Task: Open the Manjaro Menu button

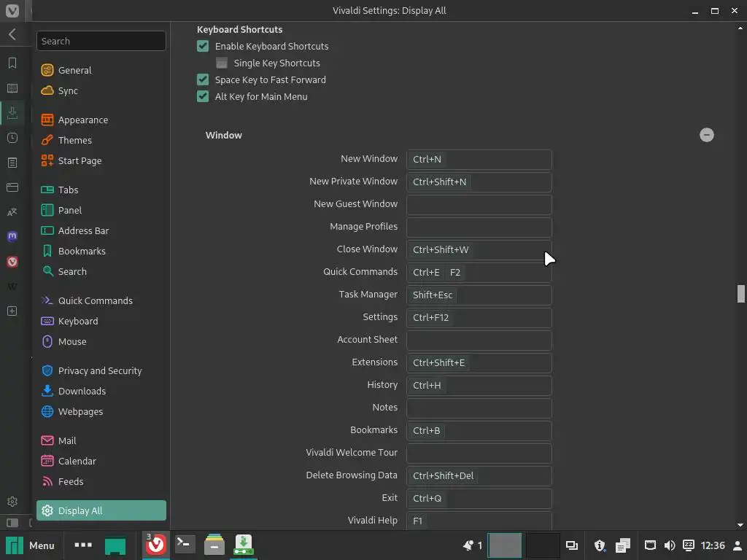Action: [x=30, y=545]
